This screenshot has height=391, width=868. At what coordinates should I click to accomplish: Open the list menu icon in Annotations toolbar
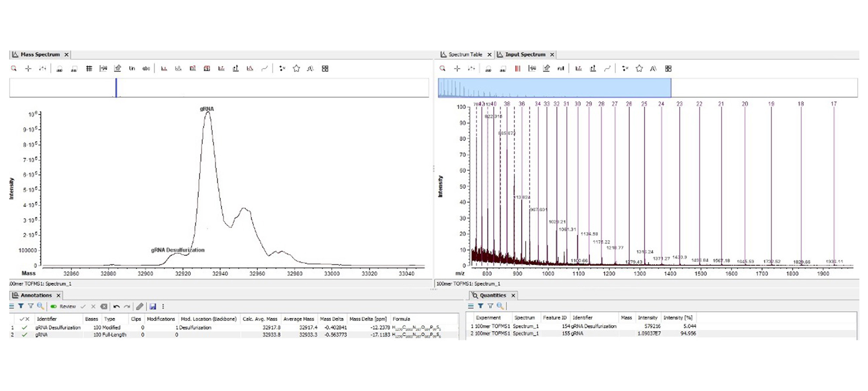(x=12, y=306)
